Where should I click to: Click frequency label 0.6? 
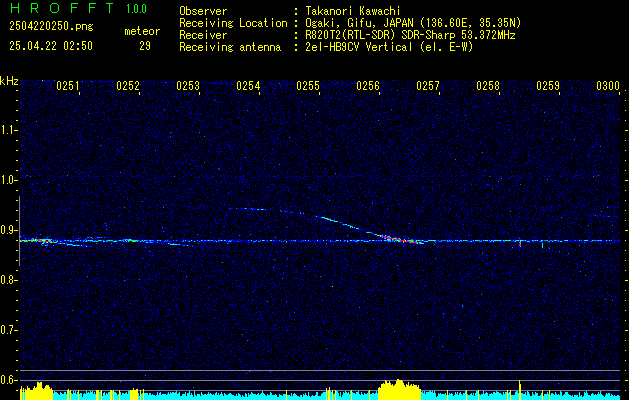tap(8, 380)
